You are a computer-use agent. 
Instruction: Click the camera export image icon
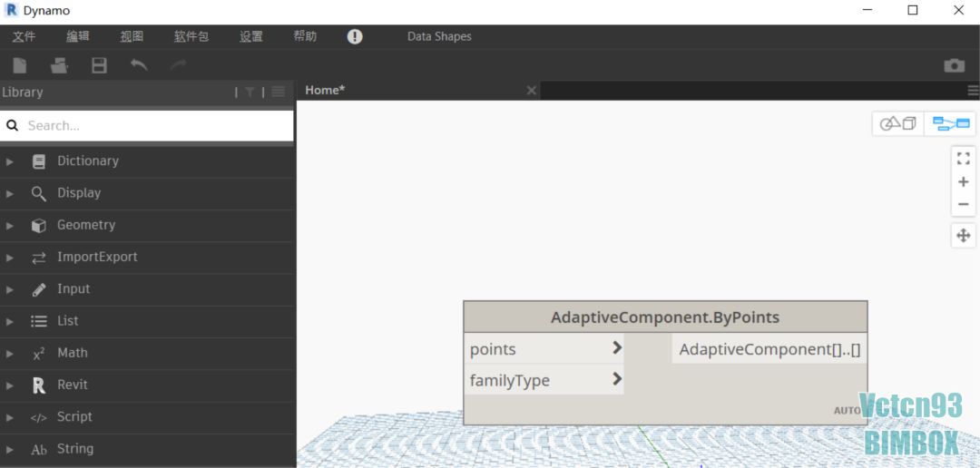pos(954,65)
